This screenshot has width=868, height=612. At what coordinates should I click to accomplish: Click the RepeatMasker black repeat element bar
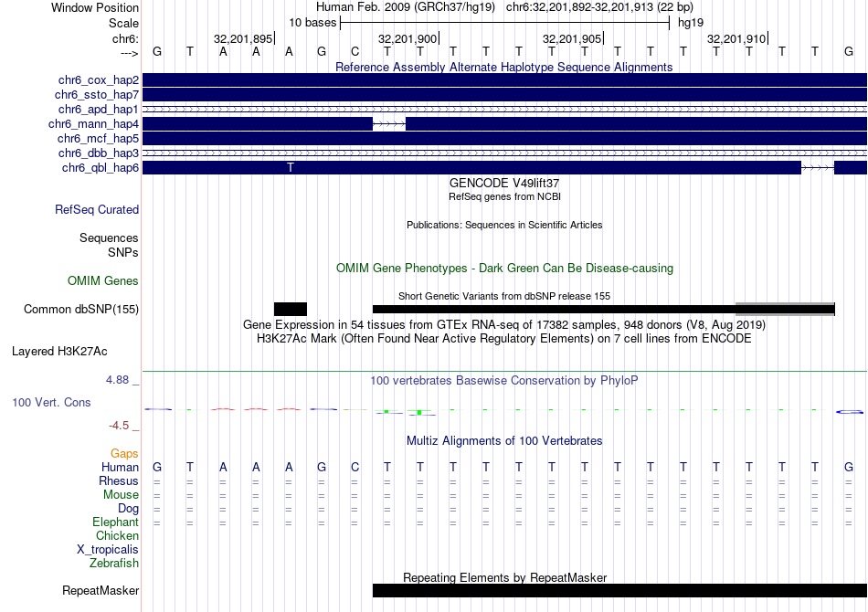coord(620,591)
